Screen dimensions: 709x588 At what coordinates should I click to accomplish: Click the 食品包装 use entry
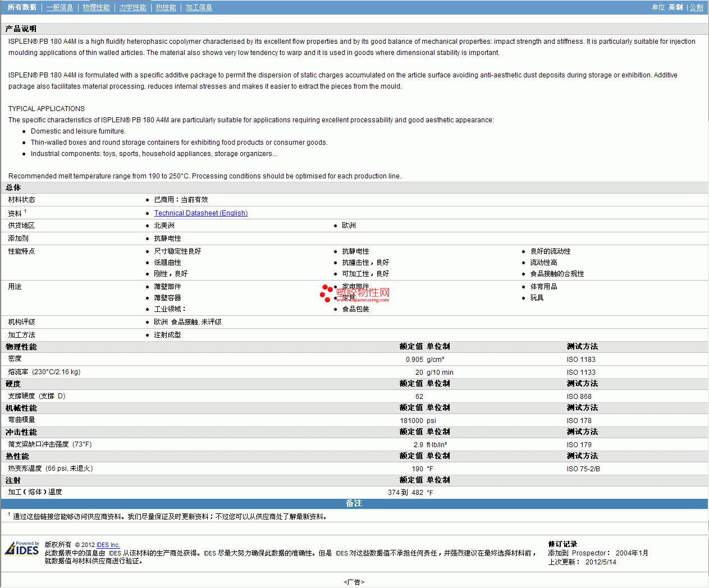355,309
